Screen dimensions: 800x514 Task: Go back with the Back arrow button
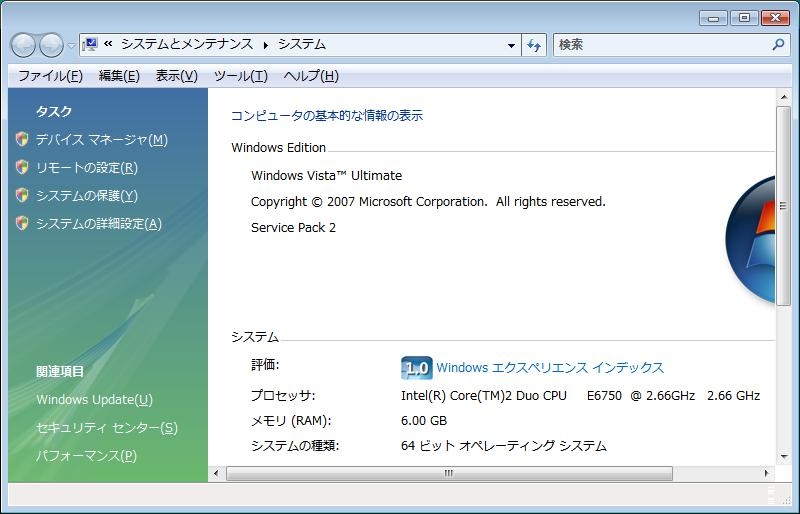click(x=23, y=45)
